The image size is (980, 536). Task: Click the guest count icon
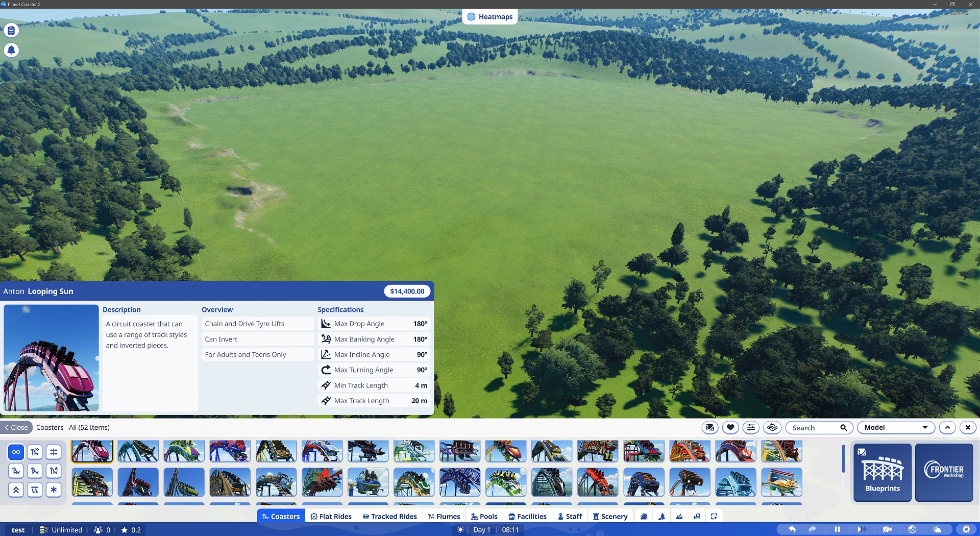point(98,530)
